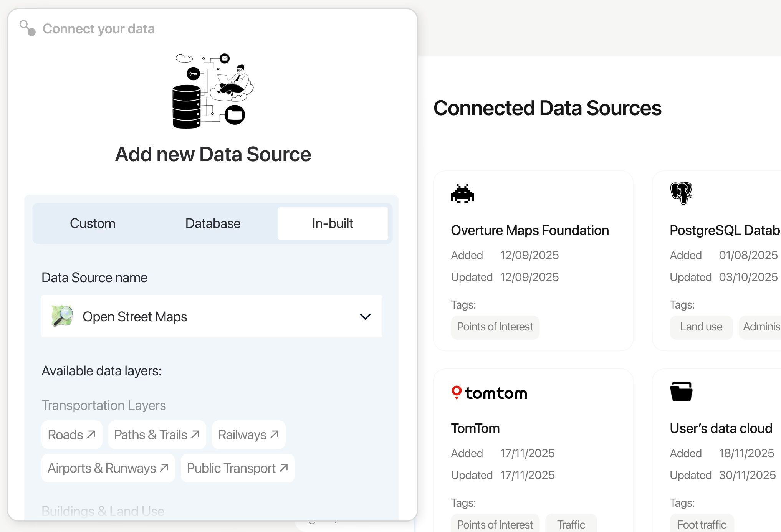Expand the Data Source name dropdown chevron
The height and width of the screenshot is (532, 781).
(365, 316)
